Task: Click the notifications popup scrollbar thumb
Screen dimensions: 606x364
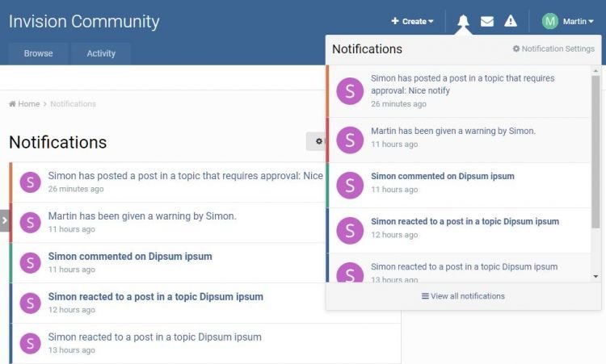Action: pos(595,151)
